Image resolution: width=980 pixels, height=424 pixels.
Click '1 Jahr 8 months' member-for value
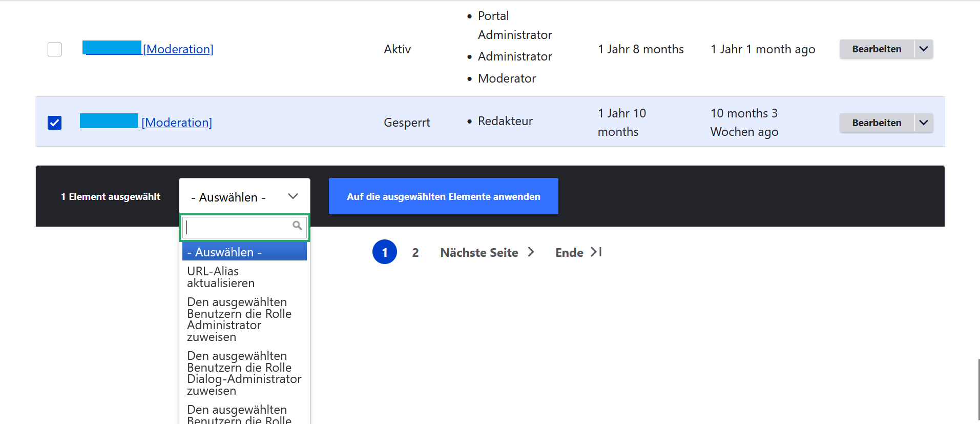641,49
